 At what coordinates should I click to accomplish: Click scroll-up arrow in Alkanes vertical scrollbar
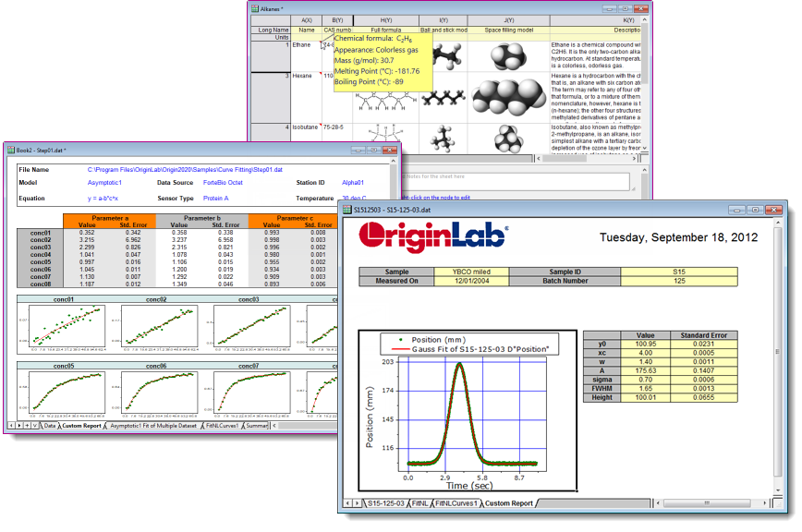[x=645, y=20]
